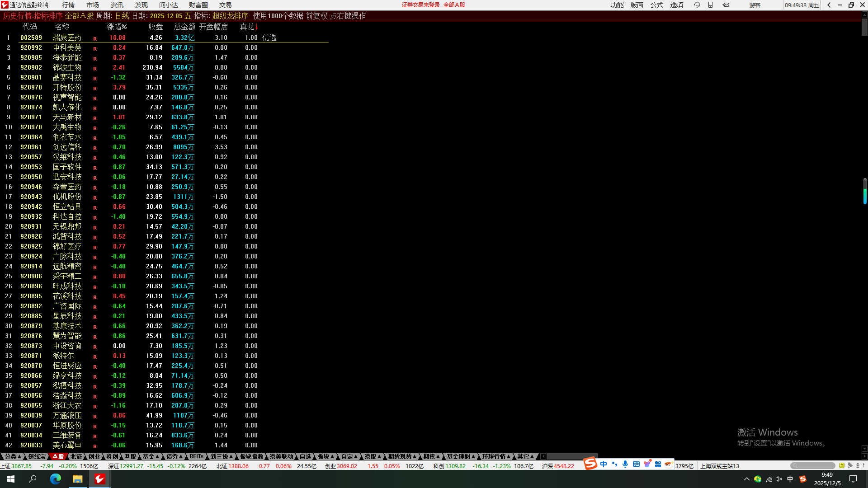Open File Explorer from the taskbar

pyautogui.click(x=77, y=479)
